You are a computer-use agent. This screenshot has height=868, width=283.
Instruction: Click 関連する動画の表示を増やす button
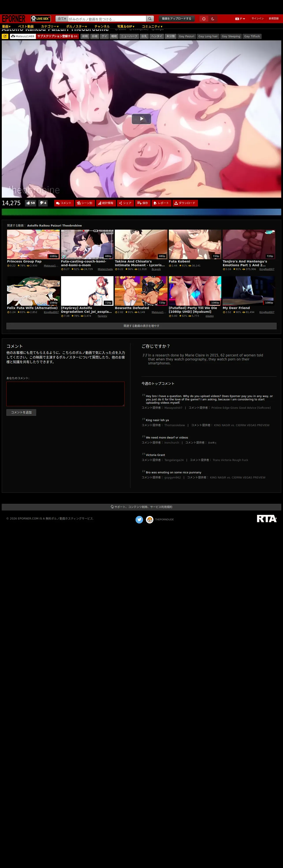click(141, 326)
